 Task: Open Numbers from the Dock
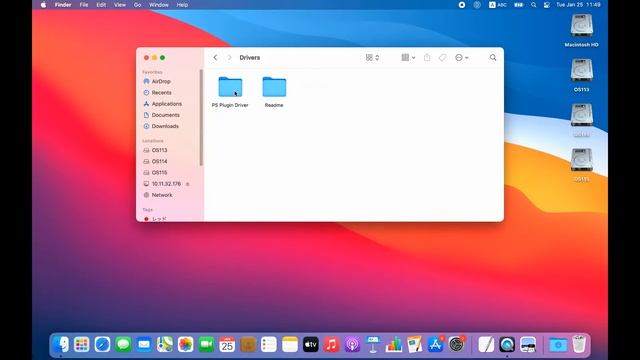pos(394,344)
